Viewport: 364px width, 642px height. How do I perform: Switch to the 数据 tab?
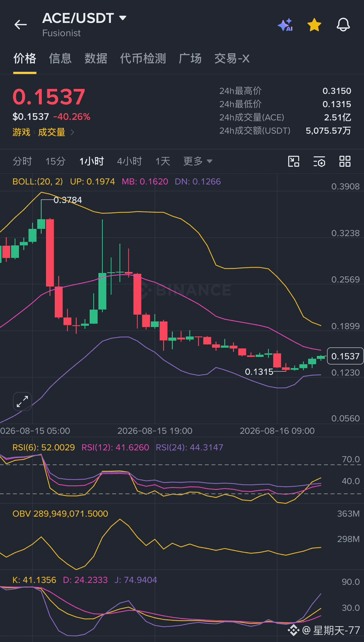[96, 58]
